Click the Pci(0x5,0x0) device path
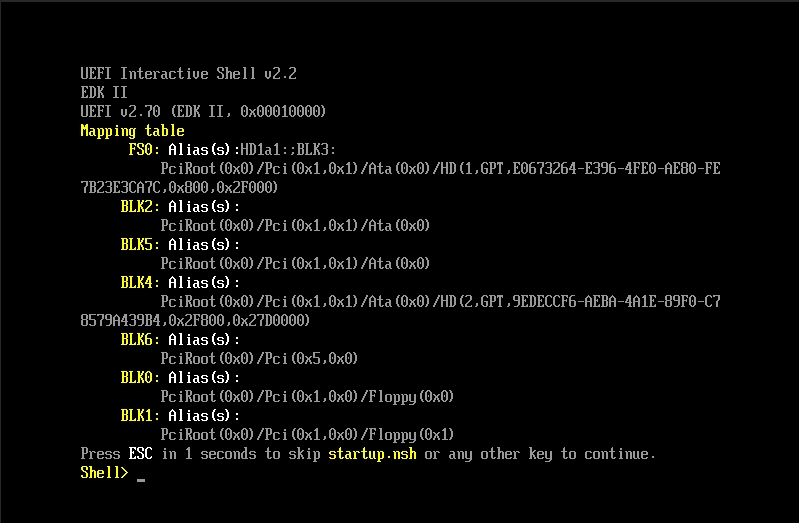 tap(259, 359)
